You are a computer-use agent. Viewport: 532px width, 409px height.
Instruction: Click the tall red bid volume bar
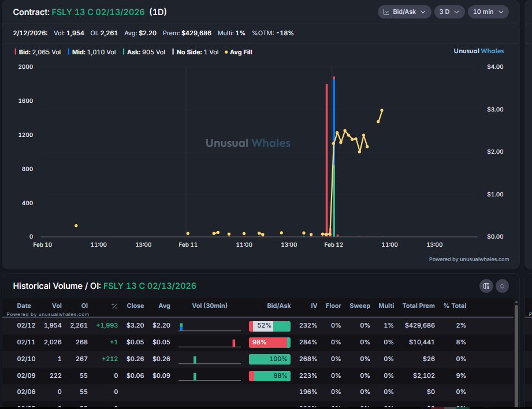(x=327, y=162)
